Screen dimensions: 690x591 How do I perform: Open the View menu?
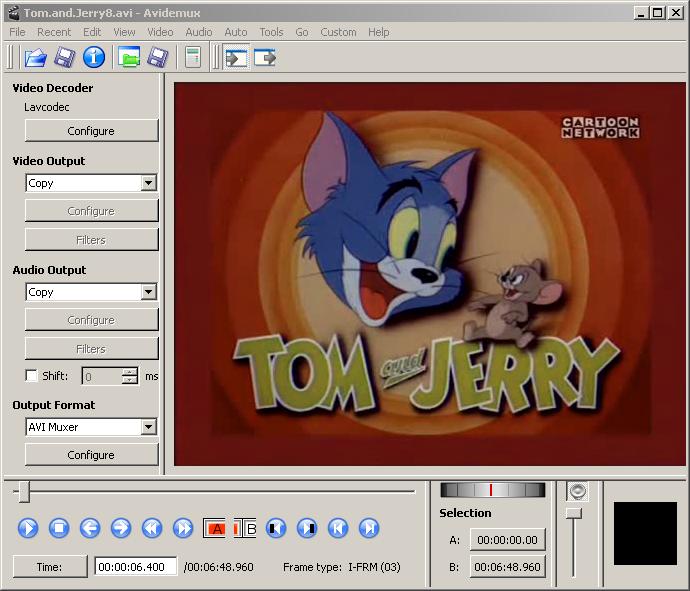124,32
